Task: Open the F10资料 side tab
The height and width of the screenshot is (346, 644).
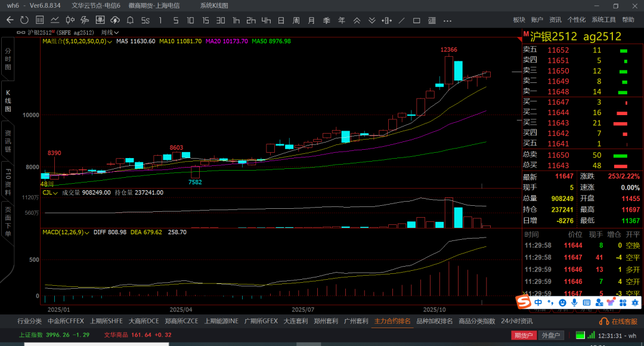Action: coord(8,181)
